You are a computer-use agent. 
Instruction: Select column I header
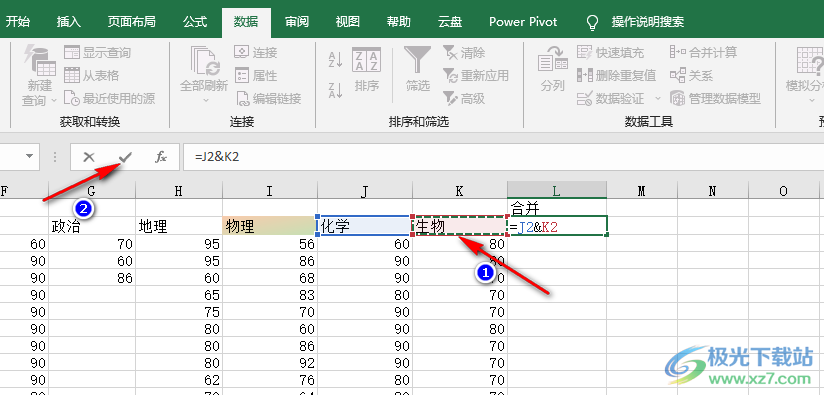click(270, 191)
